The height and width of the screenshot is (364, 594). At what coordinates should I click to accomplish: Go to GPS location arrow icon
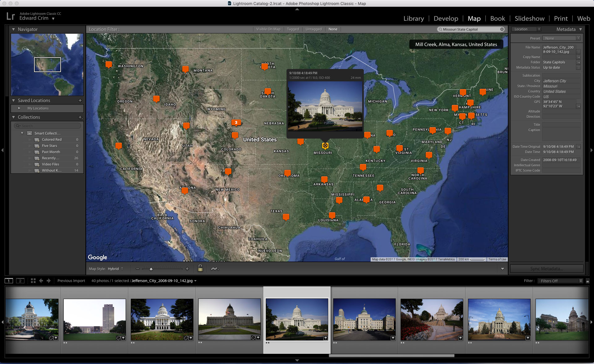click(x=578, y=106)
